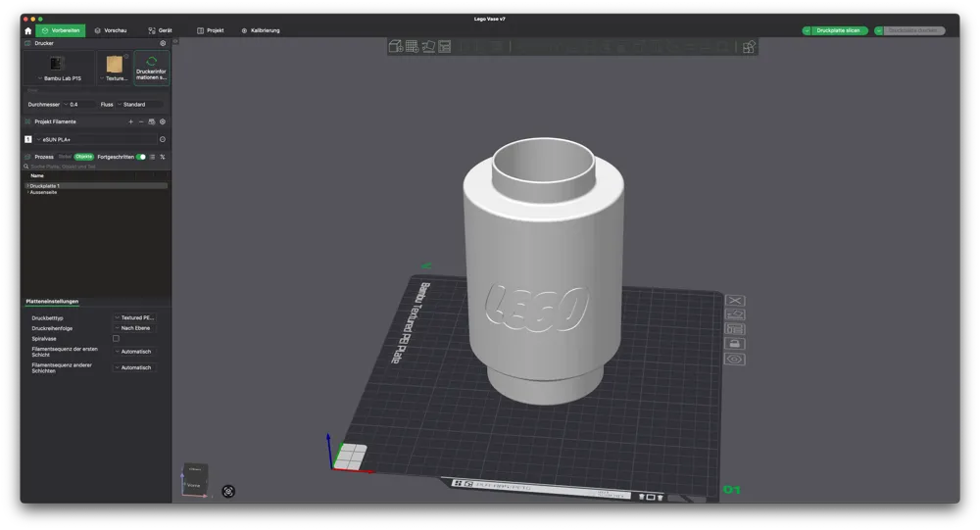Remove a filament with the minus icon

click(141, 121)
